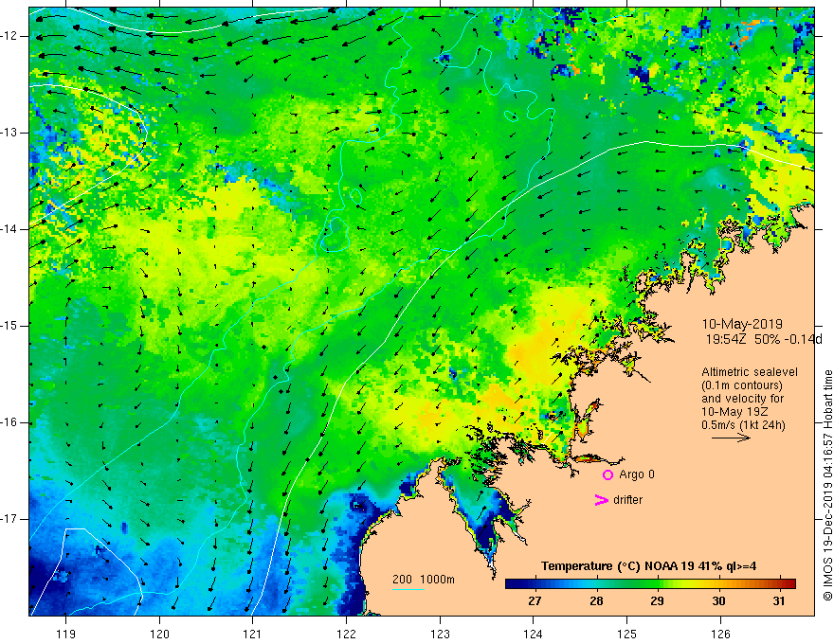Click the color bar tick label 28

tap(596, 601)
